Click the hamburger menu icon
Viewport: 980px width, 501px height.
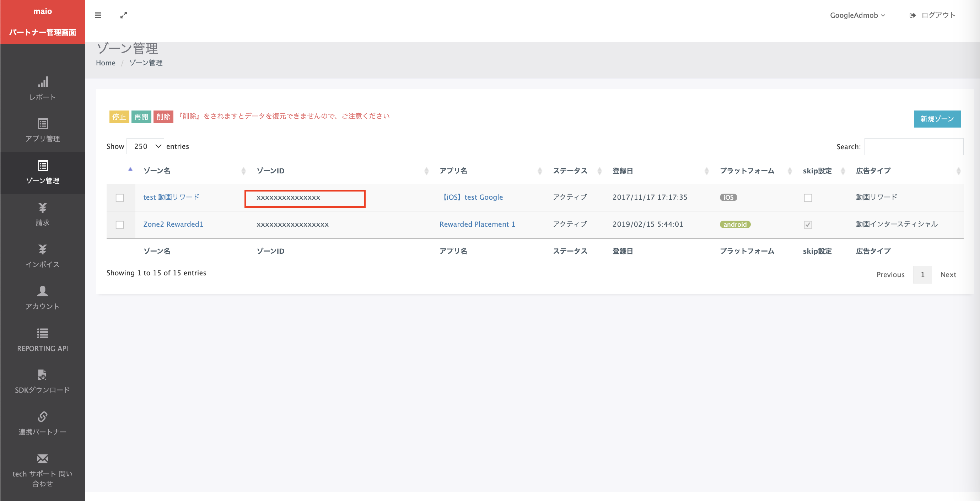tap(98, 15)
